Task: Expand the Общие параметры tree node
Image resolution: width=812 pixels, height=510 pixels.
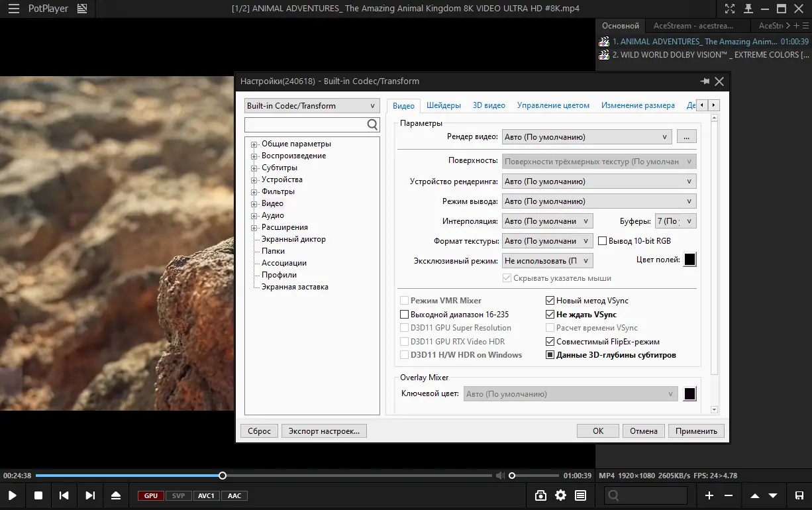Action: [x=254, y=144]
